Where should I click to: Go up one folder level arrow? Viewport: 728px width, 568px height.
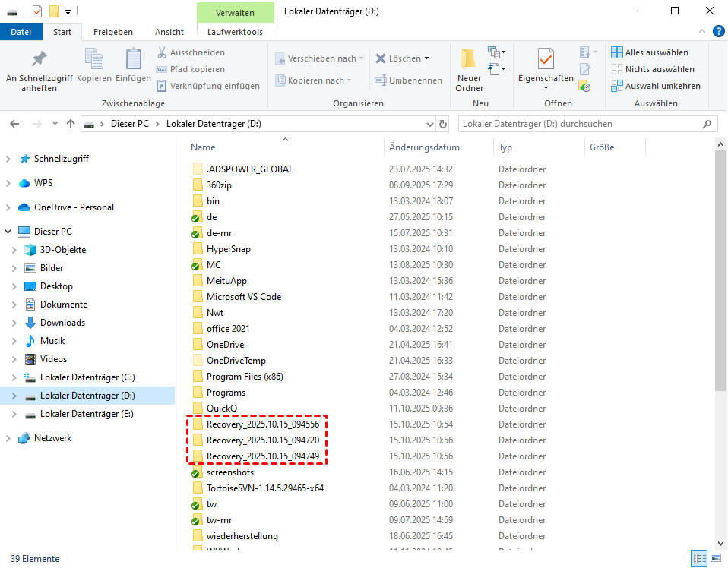[71, 124]
